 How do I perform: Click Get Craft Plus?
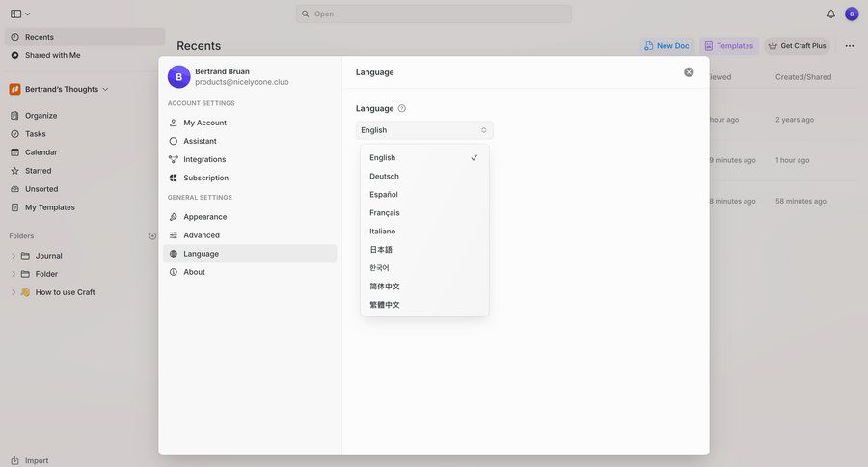797,46
